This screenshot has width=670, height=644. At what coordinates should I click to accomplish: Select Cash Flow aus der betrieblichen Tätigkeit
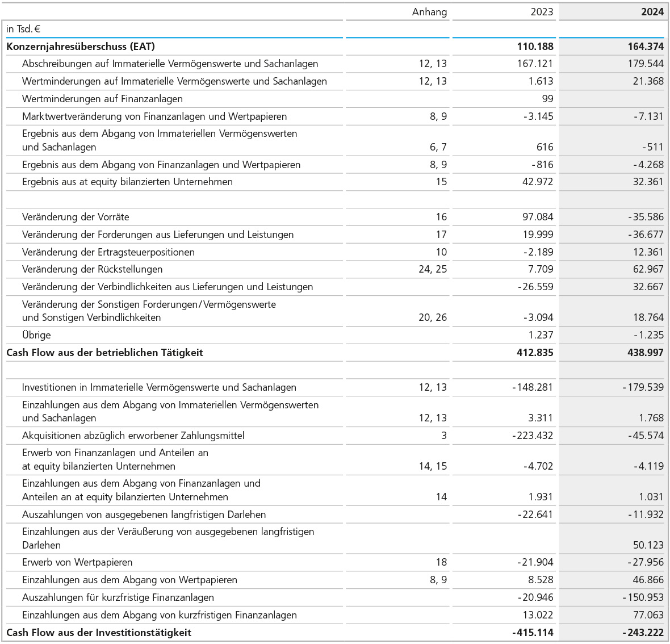[x=104, y=353]
